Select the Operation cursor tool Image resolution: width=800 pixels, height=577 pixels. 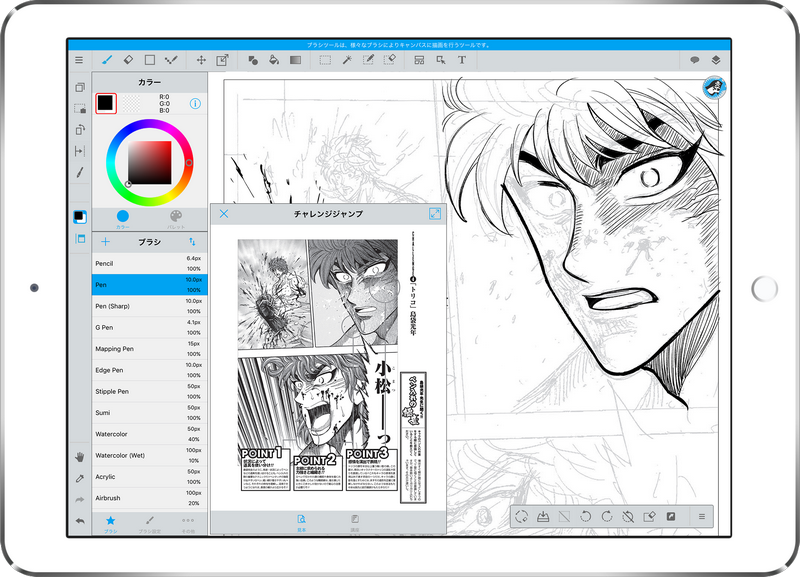coord(441,60)
